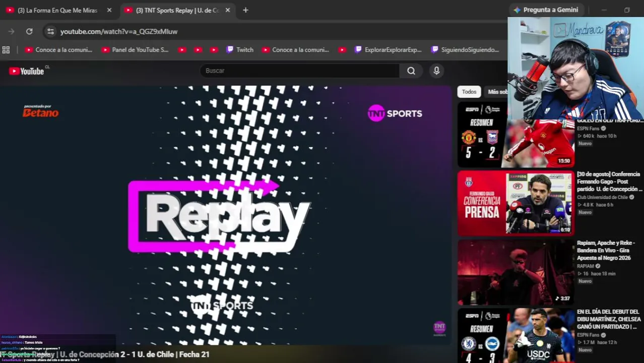
Task: Click the 15:50 duration badge
Action: point(563,161)
